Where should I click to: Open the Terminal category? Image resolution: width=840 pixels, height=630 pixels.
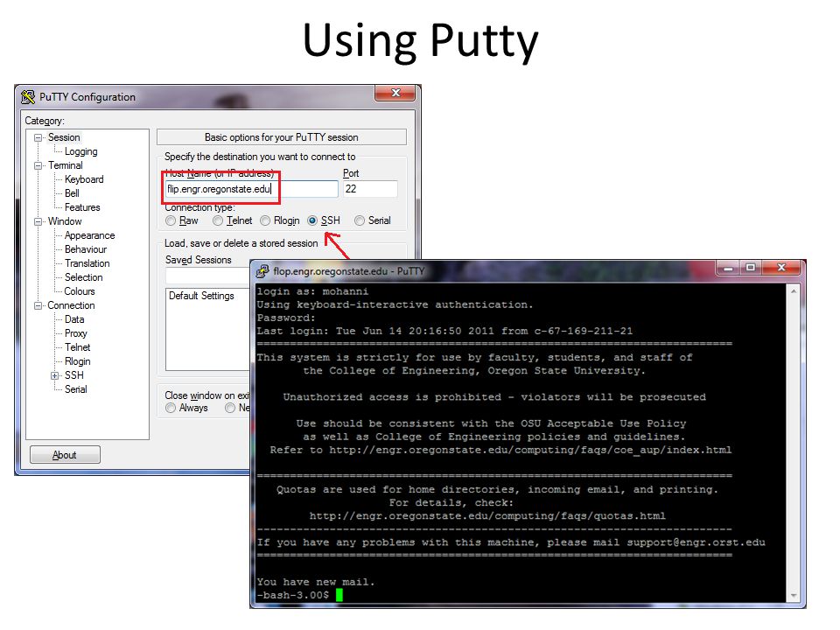coord(66,165)
